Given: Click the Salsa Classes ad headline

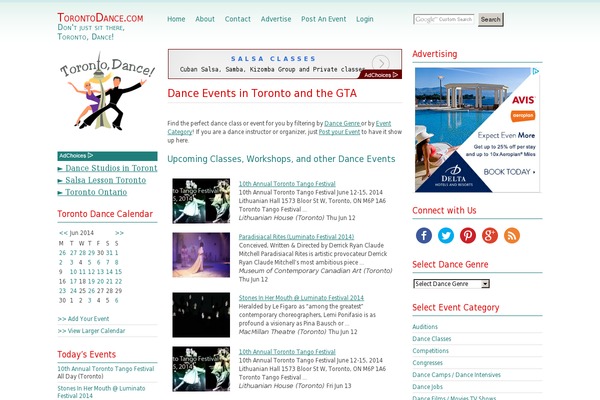Looking at the screenshot, I should 273,59.
